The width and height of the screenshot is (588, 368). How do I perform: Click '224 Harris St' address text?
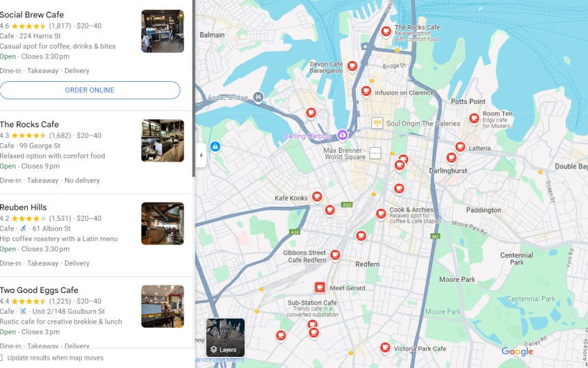[40, 36]
